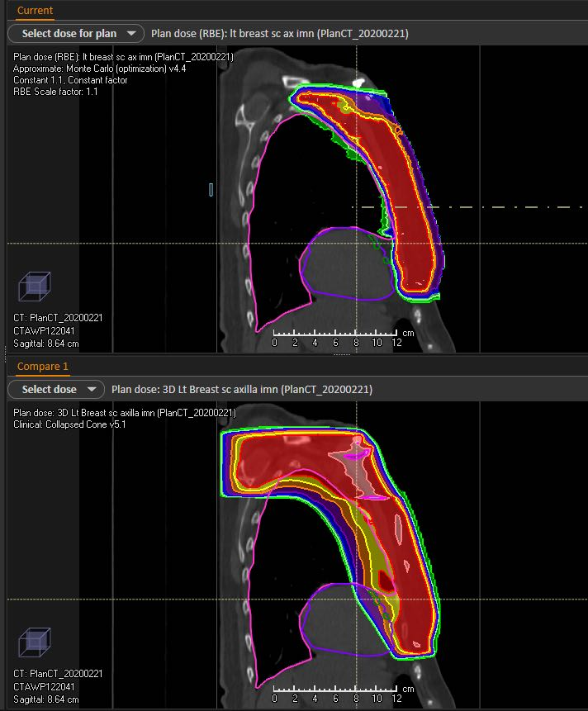
Task: Click the 3D orientation cube in Current view
Action: coord(35,288)
